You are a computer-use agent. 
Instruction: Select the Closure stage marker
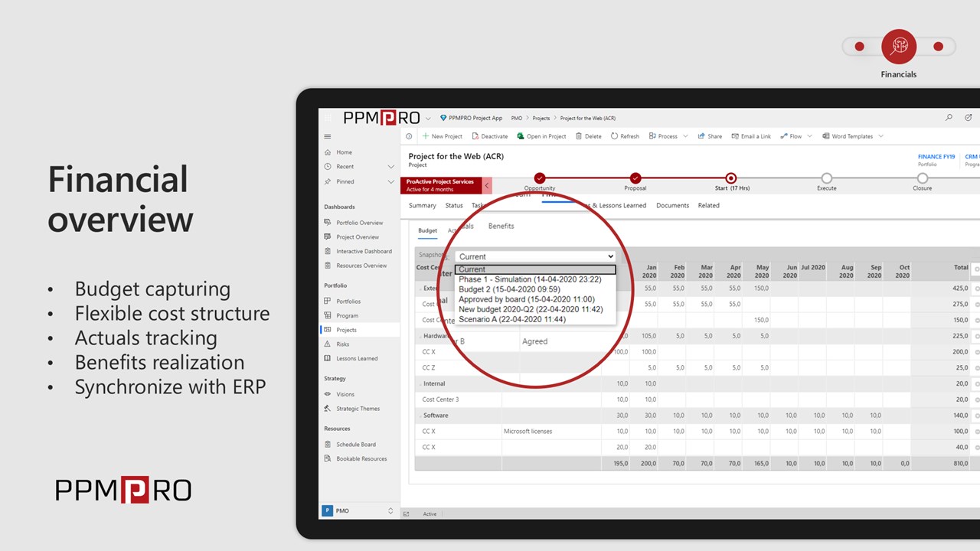[x=923, y=178]
